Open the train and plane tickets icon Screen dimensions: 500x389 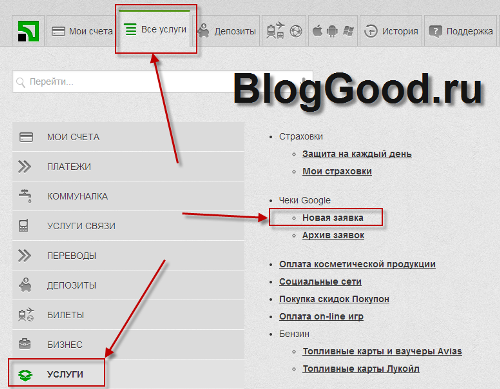click(x=275, y=30)
